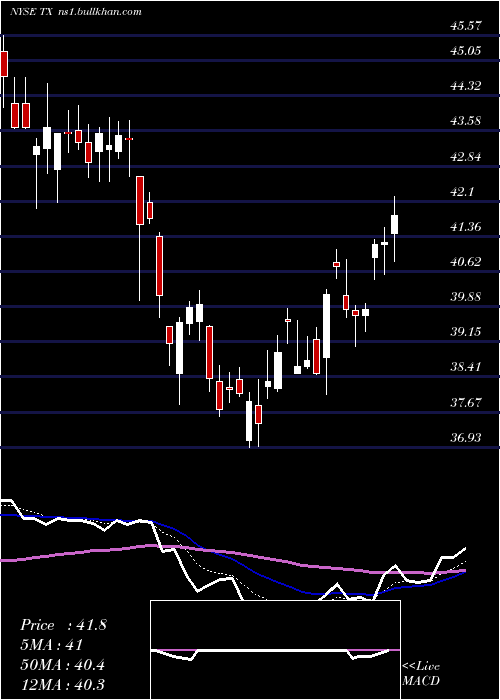
Task: Click the 50MA : 40.4 readout
Action: pyautogui.click(x=62, y=665)
